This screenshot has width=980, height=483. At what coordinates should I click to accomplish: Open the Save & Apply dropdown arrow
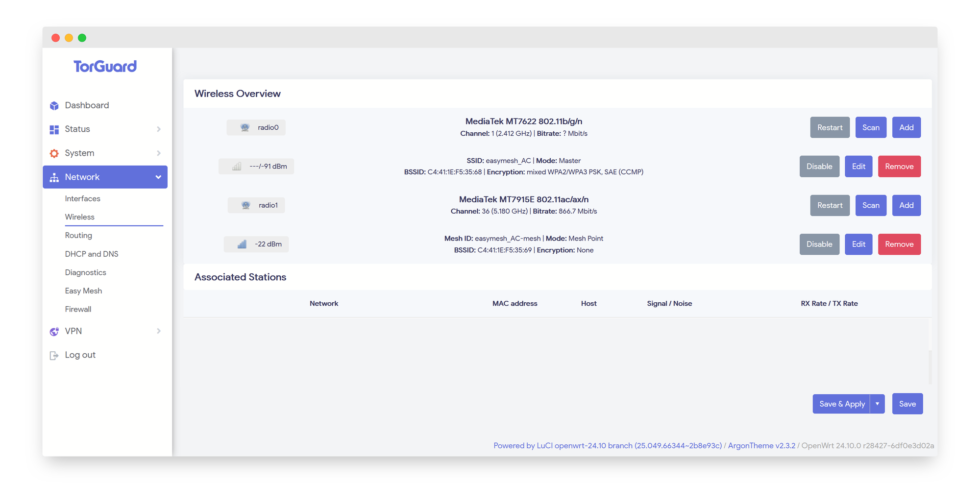[x=878, y=404]
